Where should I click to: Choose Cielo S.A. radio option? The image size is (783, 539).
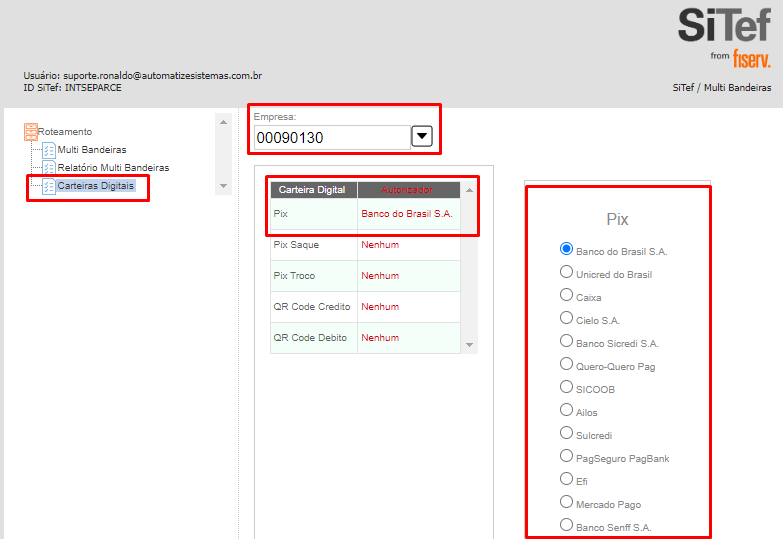566,318
